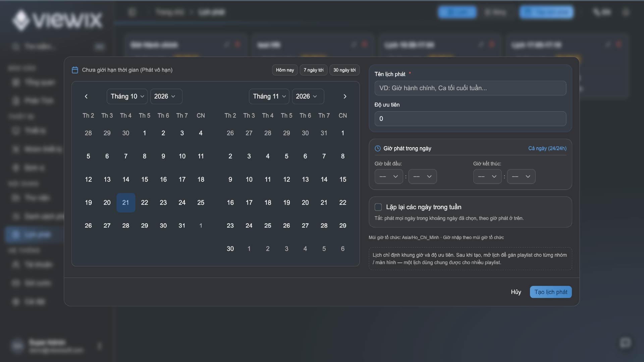Click the Cả ngày (24/24h) link
Image resolution: width=644 pixels, height=362 pixels.
coord(547,148)
